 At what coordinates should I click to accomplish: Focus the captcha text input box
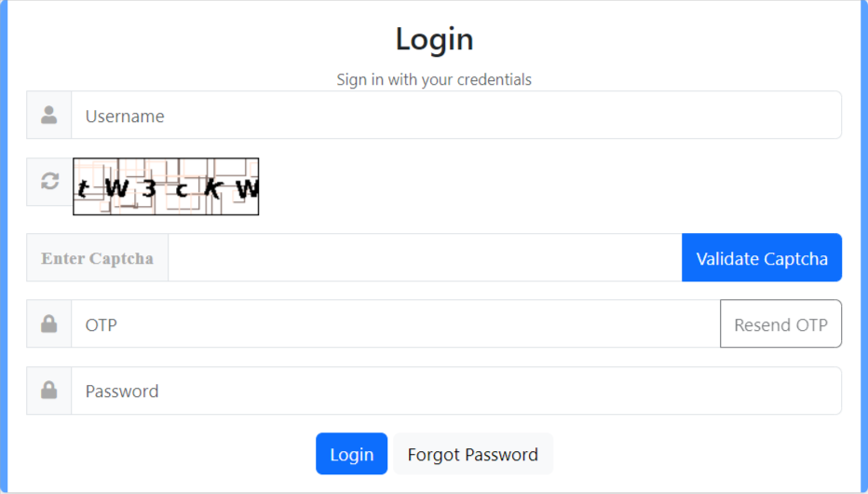tap(425, 257)
